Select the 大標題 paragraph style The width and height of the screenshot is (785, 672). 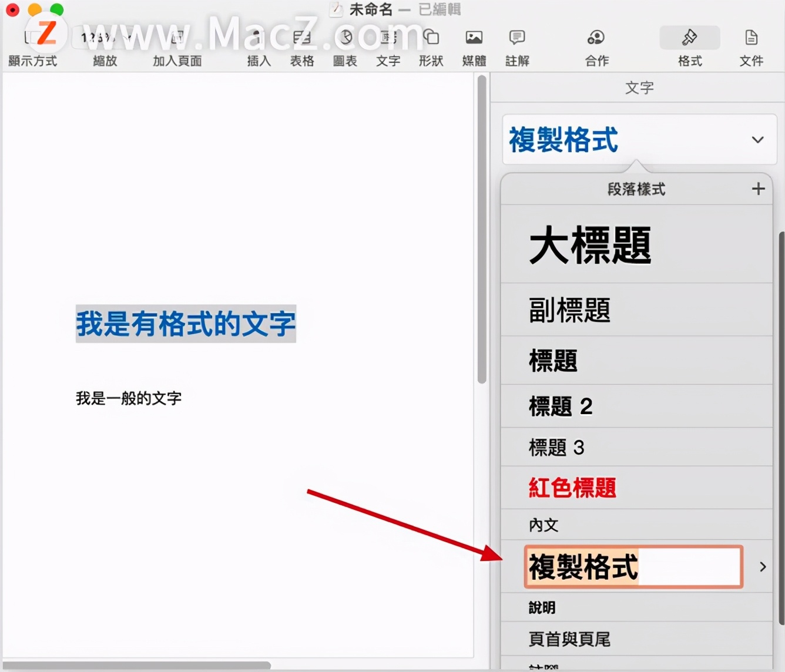click(636, 245)
